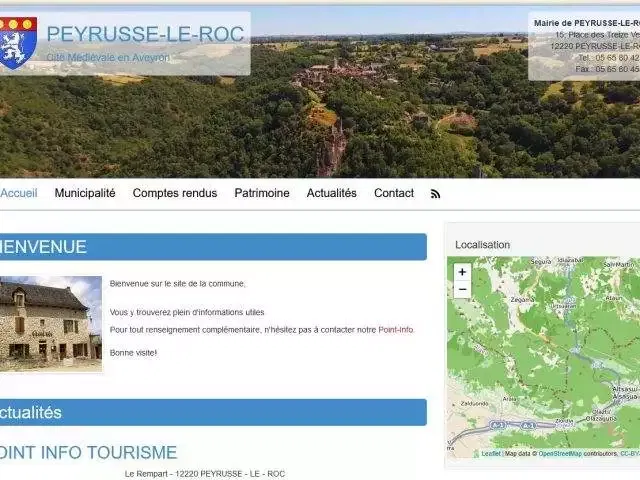Click the stone house thumbnail photo
Viewport: 640px width, 480px height.
(51, 324)
